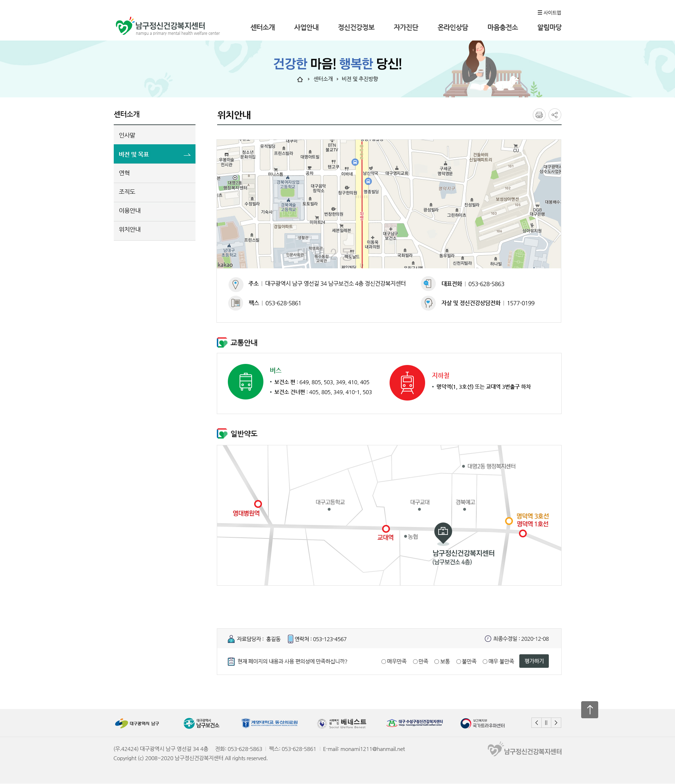Click the print icon on 위치안내 page
Screen dimensions: 675x784
[539, 116]
